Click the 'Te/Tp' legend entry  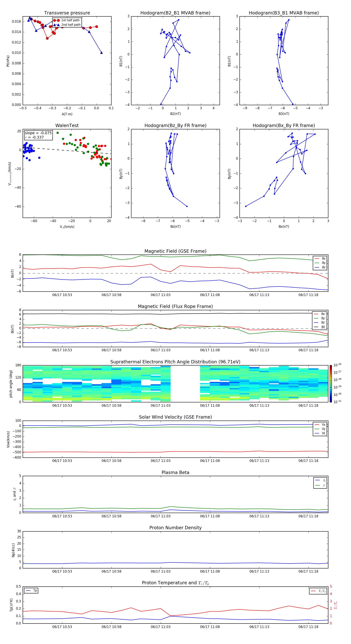tap(318, 591)
